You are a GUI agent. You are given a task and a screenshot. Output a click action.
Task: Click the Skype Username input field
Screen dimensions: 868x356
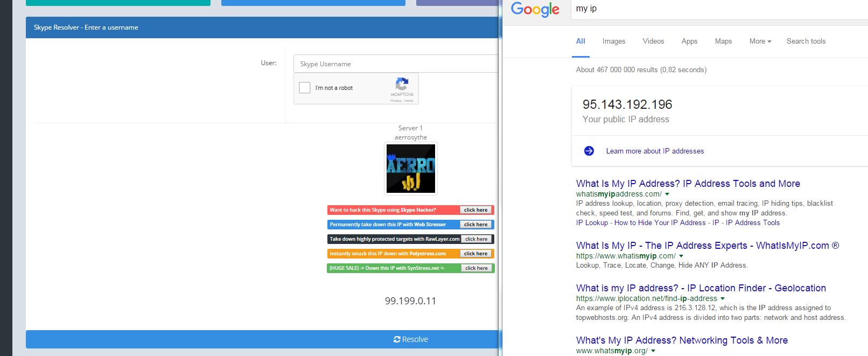click(x=396, y=64)
